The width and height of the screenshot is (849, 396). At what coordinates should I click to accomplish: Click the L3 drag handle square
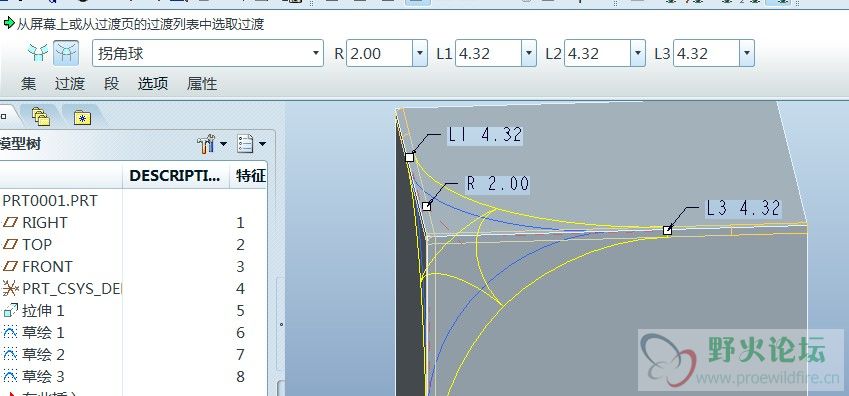[x=668, y=230]
